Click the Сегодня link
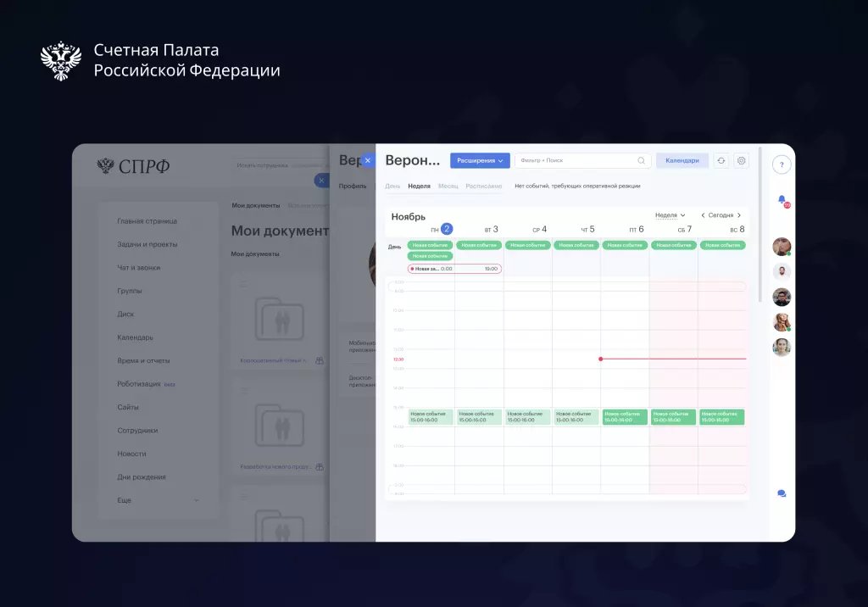The width and height of the screenshot is (868, 607). pyautogui.click(x=721, y=214)
